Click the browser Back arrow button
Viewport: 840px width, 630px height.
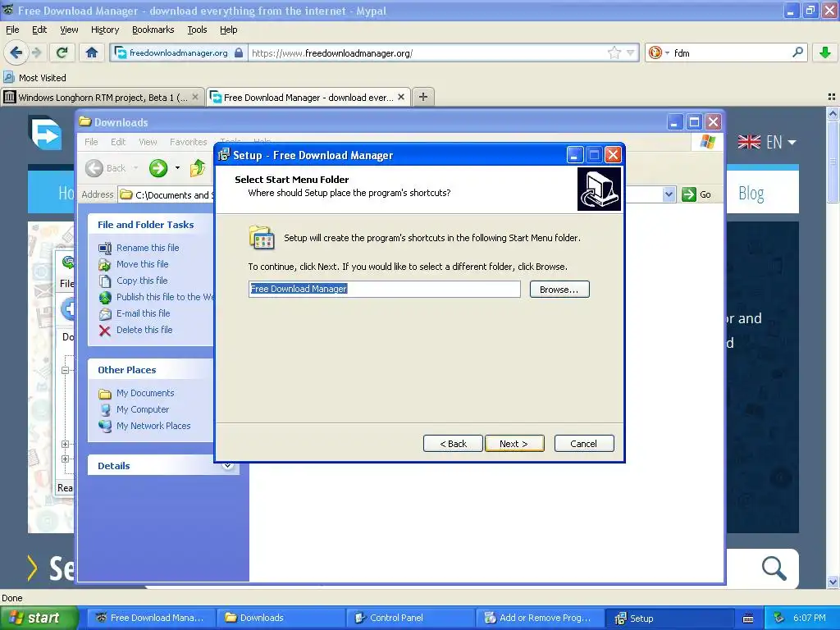16,52
